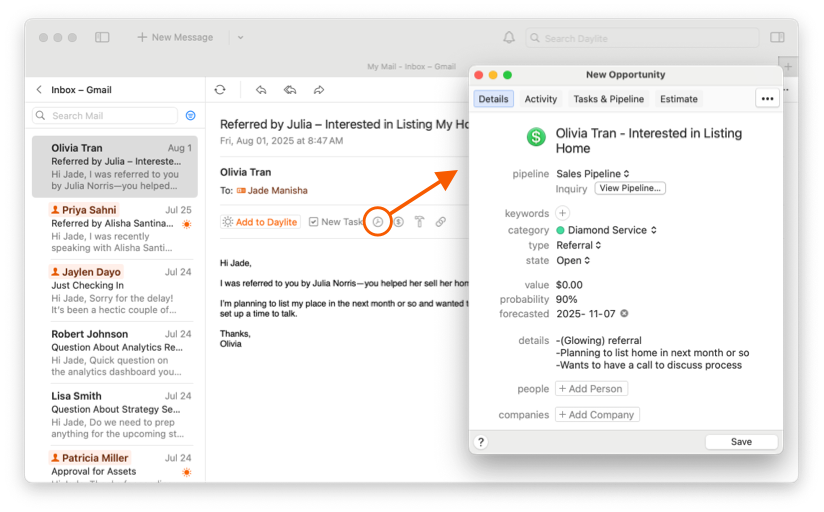
Task: Click the hammer project icon in email toolbar
Action: point(419,222)
